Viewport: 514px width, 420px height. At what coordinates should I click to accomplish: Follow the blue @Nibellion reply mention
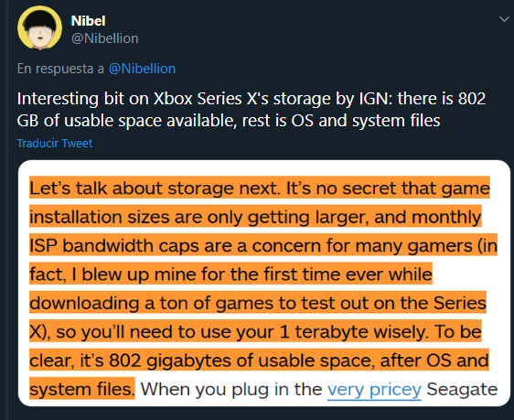click(x=142, y=69)
